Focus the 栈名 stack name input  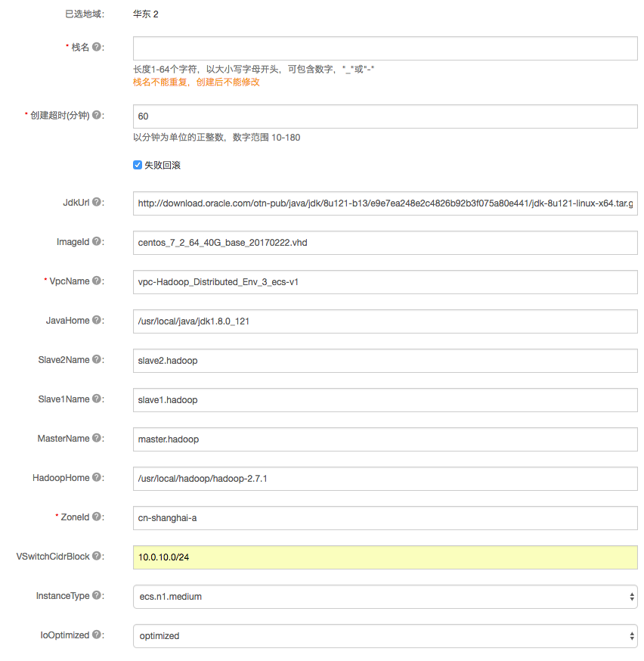(385, 48)
